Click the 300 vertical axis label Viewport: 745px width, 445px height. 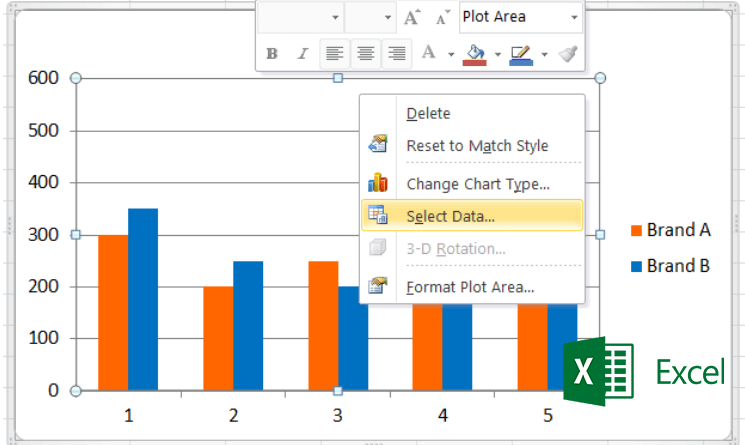43,235
